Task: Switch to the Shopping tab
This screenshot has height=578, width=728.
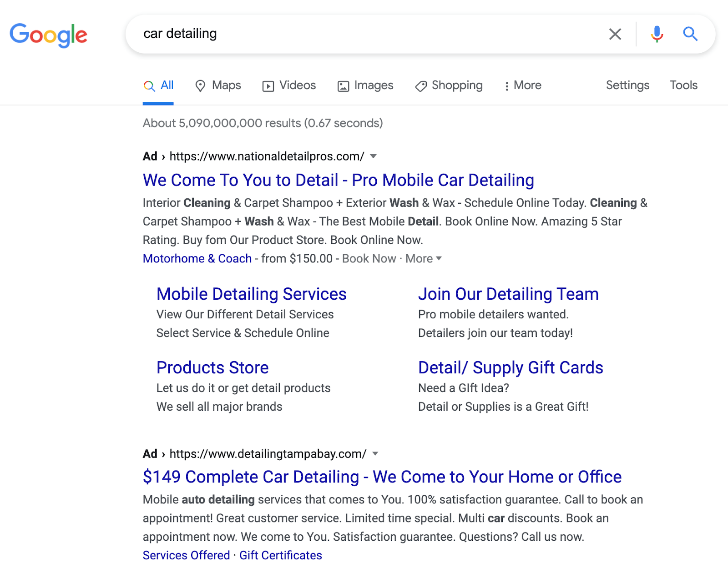Action: click(x=449, y=85)
